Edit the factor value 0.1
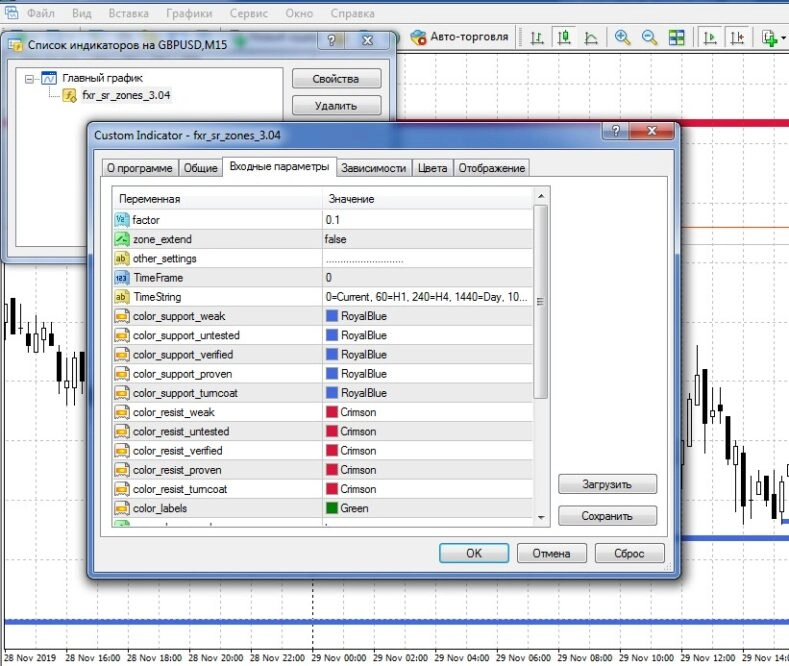The width and height of the screenshot is (789, 666). pyautogui.click(x=427, y=220)
